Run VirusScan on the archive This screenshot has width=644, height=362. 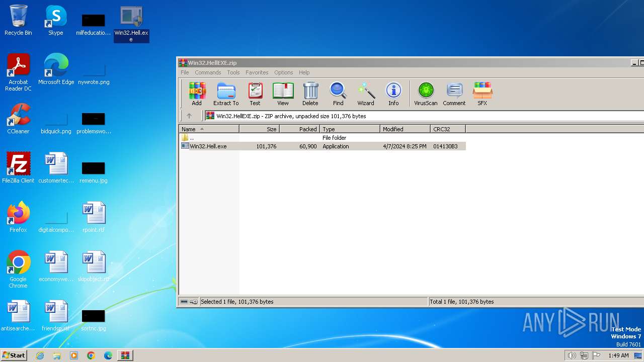(426, 94)
